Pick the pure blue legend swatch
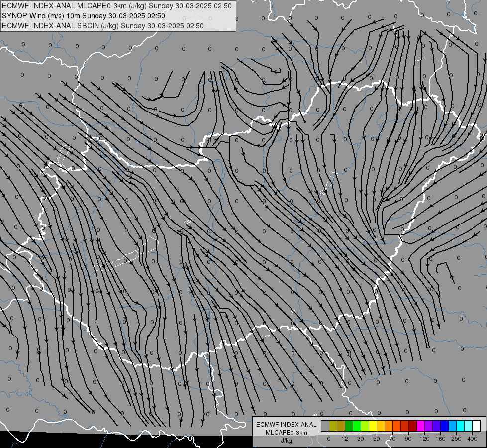 tap(444, 426)
